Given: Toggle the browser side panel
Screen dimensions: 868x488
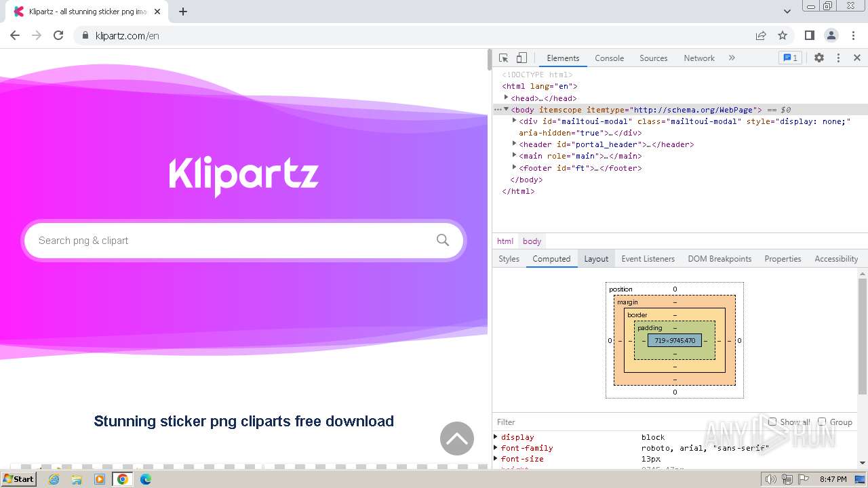Looking at the screenshot, I should 810,35.
